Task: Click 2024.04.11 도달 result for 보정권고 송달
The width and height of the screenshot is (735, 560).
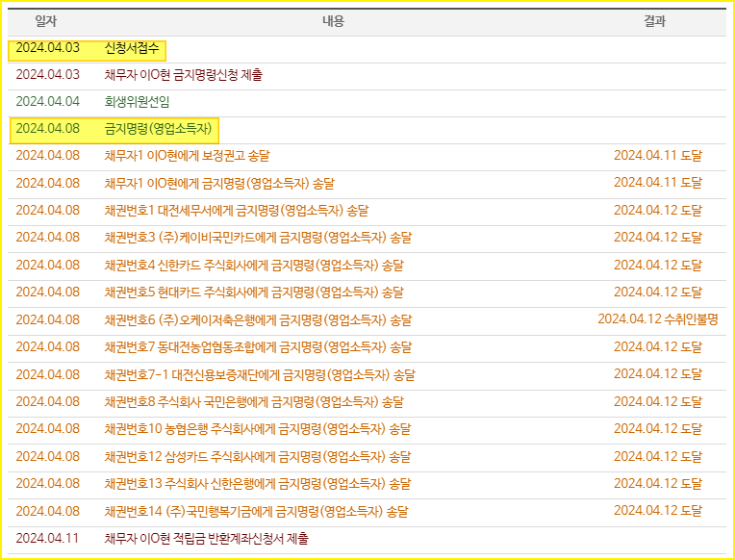Action: [658, 156]
